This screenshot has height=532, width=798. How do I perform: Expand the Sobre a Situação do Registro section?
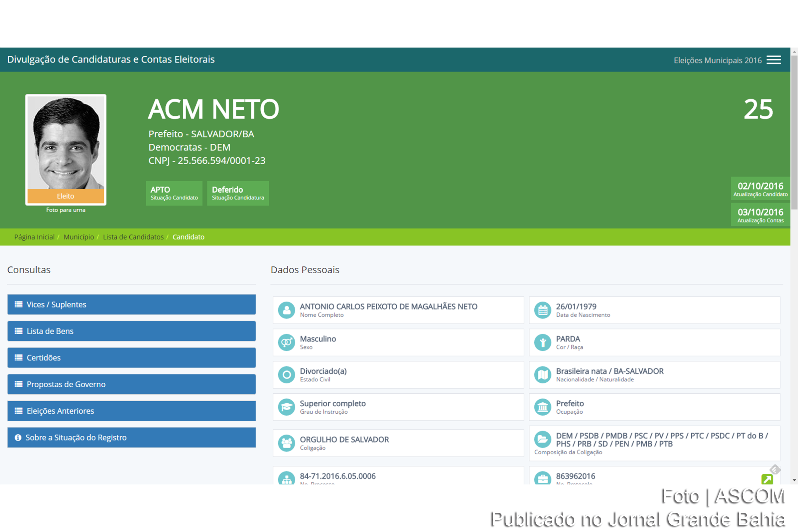pos(131,437)
